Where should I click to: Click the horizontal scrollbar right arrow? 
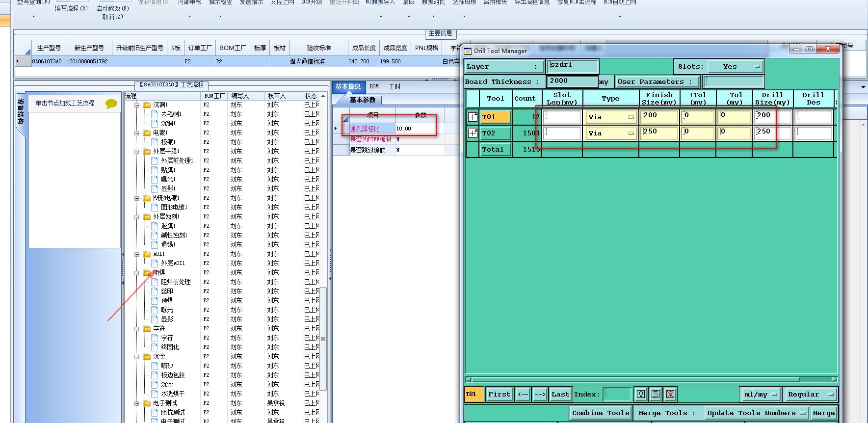834,379
